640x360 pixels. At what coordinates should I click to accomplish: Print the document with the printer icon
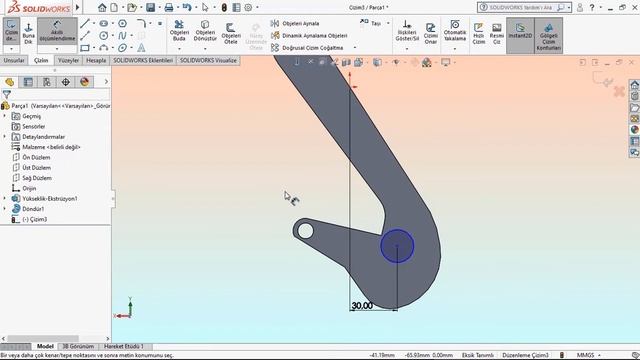click(169, 7)
